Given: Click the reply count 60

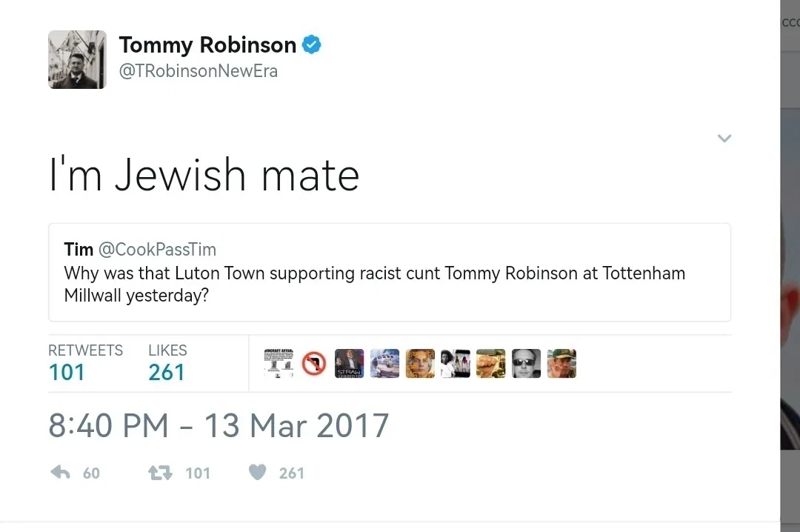Looking at the screenshot, I should pyautogui.click(x=91, y=473).
